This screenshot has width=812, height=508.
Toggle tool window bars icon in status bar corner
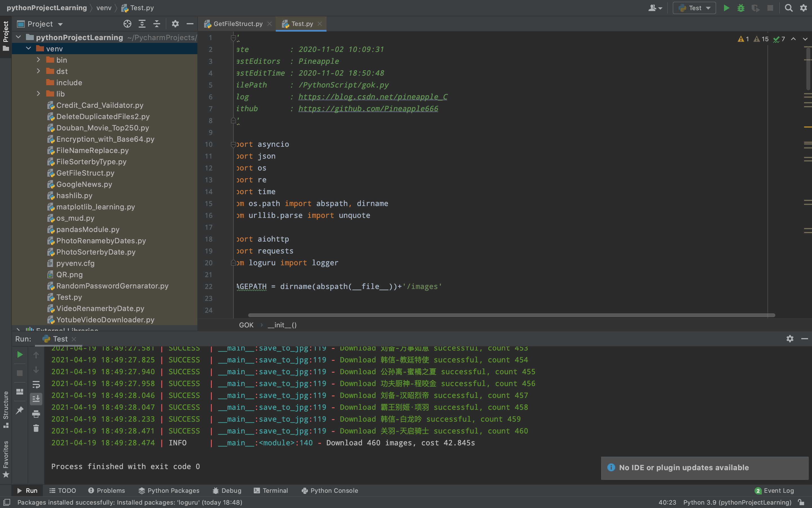pyautogui.click(x=7, y=502)
